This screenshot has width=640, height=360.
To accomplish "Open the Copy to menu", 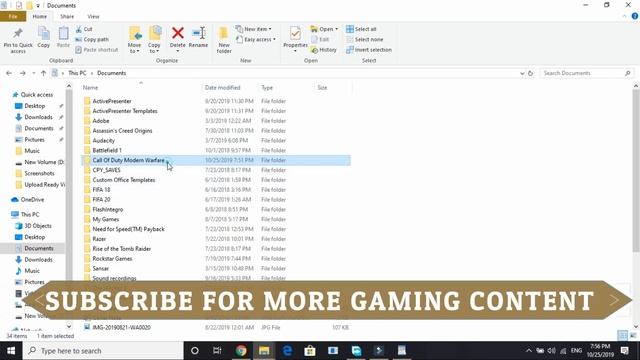I will (x=154, y=40).
